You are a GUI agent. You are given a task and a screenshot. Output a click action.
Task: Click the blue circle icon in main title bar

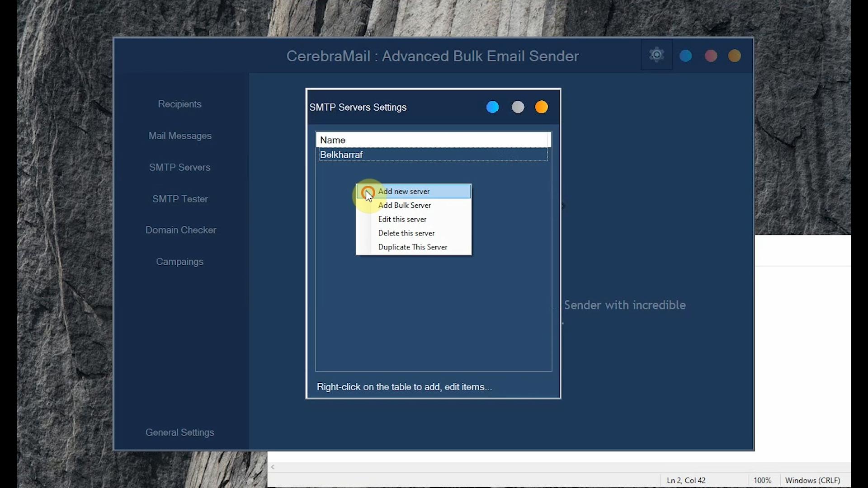pos(685,56)
